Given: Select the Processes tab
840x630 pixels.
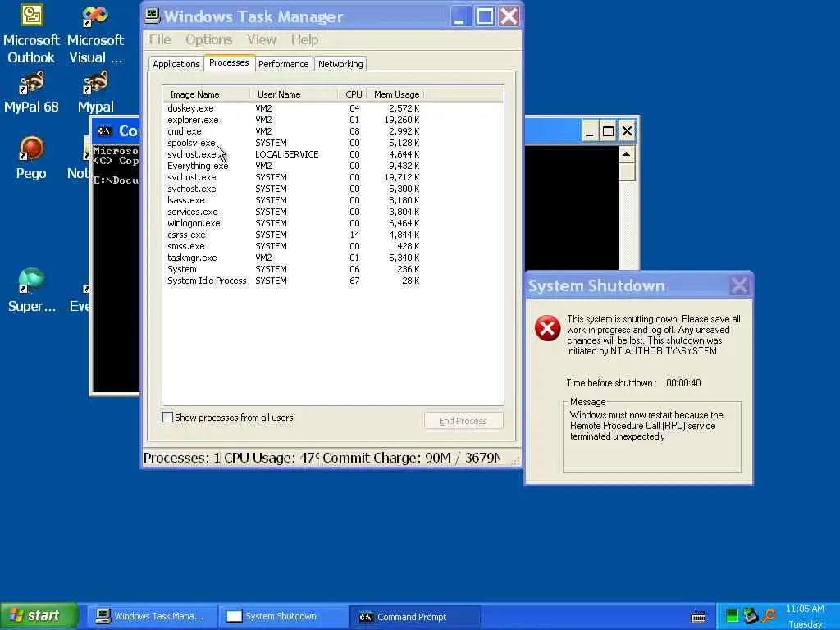Looking at the screenshot, I should (x=230, y=62).
